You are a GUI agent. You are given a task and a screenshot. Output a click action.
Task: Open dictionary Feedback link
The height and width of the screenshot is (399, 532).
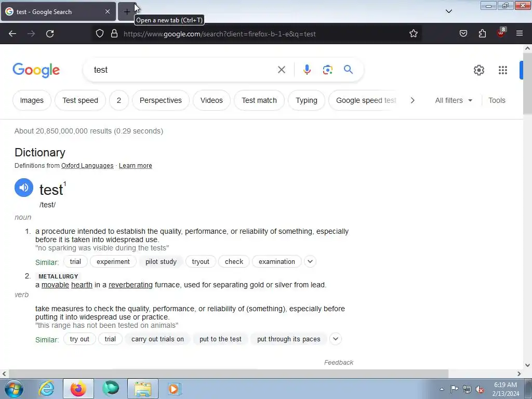pyautogui.click(x=339, y=362)
